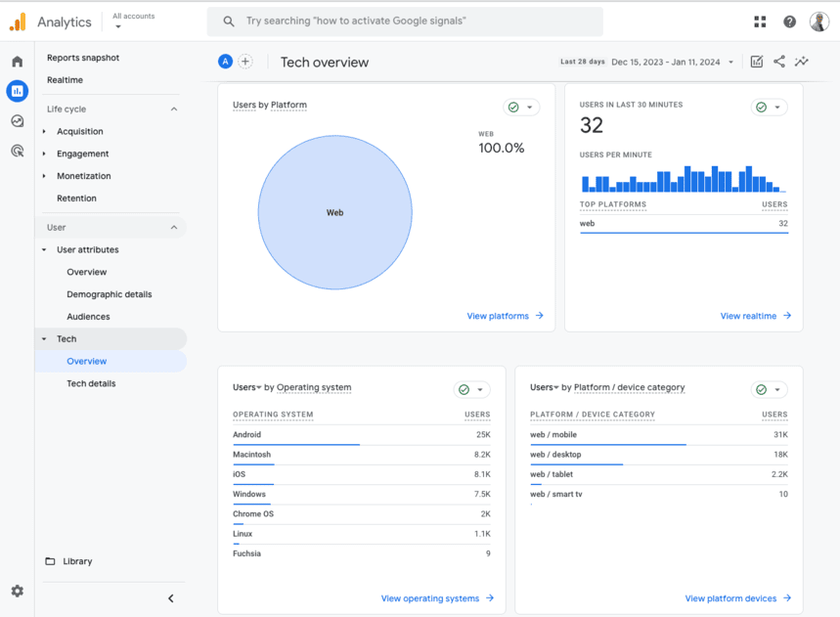Click green check status on device category card

click(761, 389)
